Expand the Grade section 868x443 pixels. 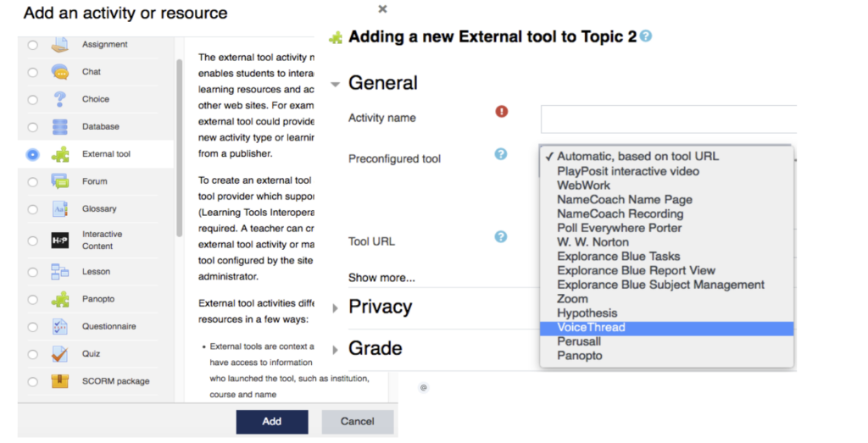coord(335,350)
